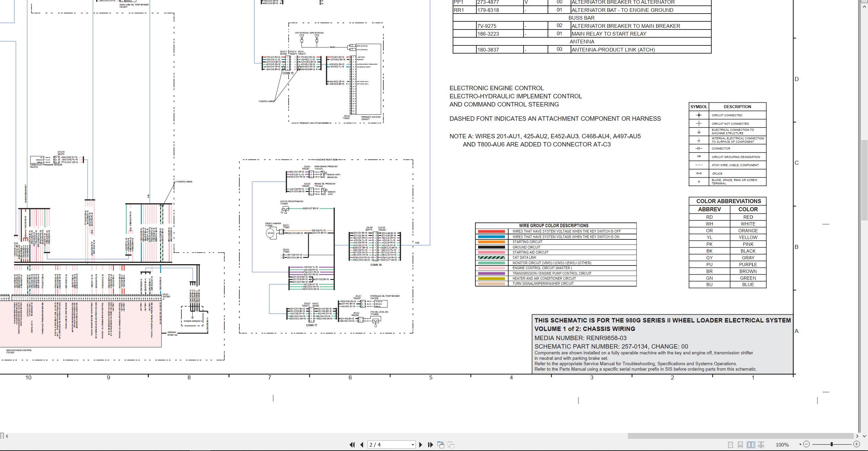Screen dimensions: 868x451
Task: Click the horizontal scrollbar left arrow
Action: coord(7,436)
